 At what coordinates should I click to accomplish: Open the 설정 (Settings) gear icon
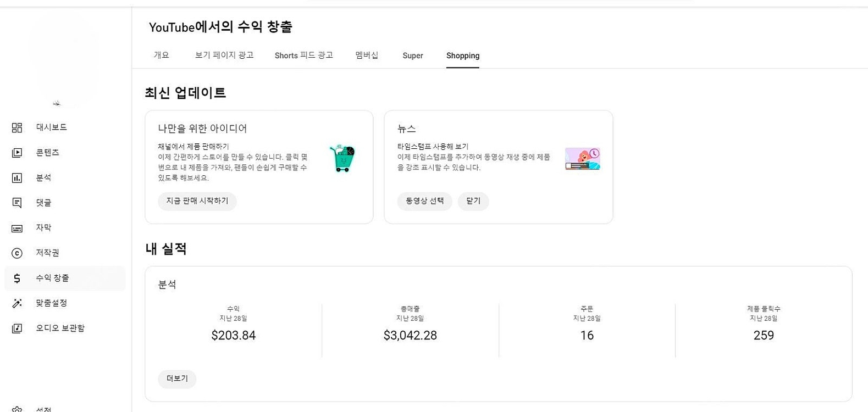(x=16, y=409)
